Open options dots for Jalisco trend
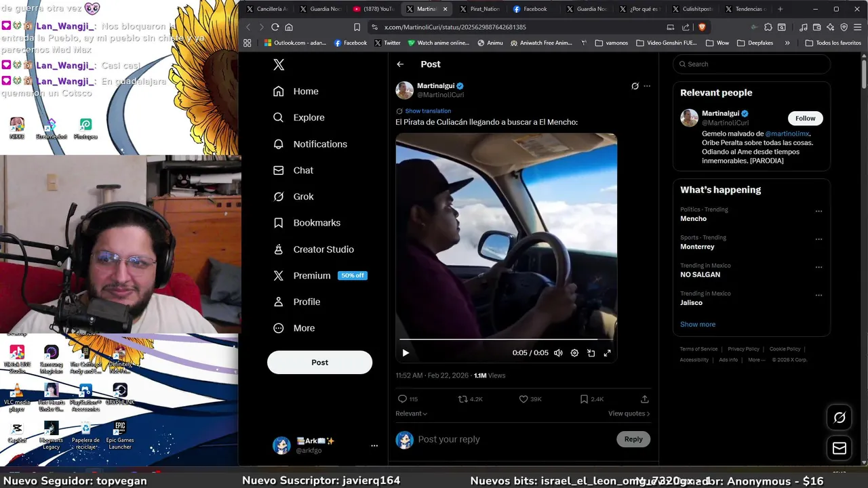 [818, 296]
